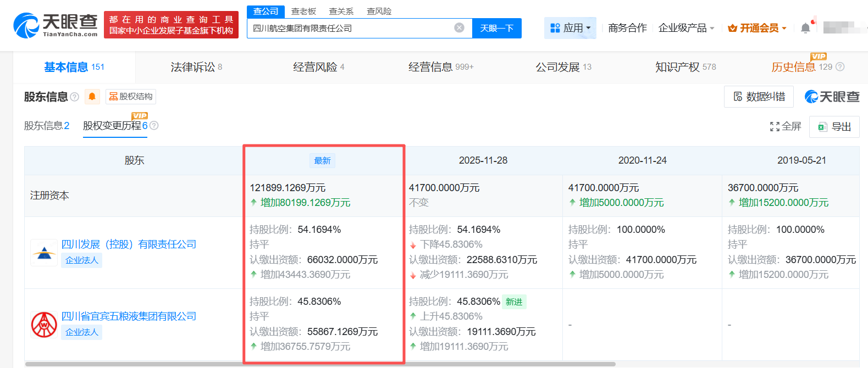Viewport: 868px width, 368px height.
Task: Click the shareholder alert bell icon
Action: point(92,97)
